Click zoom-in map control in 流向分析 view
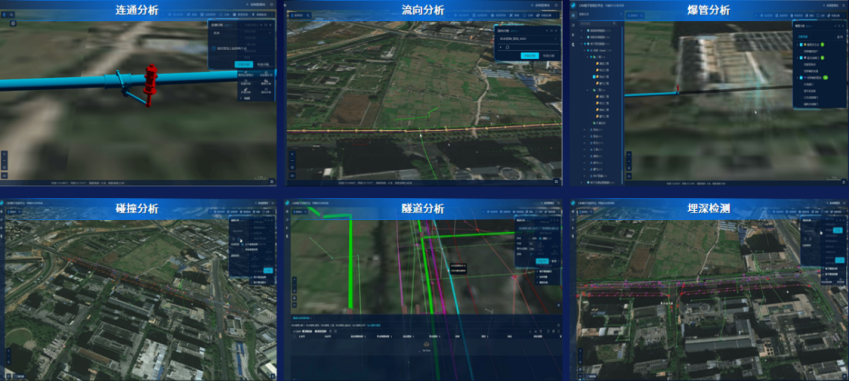Viewport: 849px width, 381px height. (x=292, y=154)
